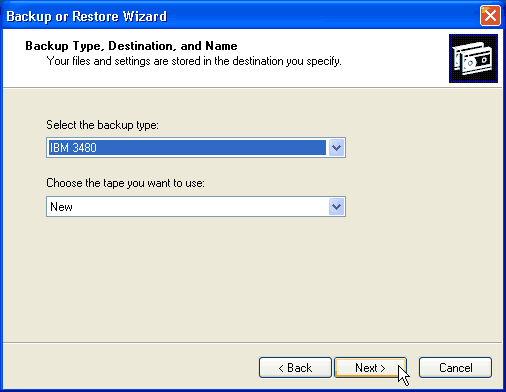
Task: Open the tape selection dropdown arrow
Action: (x=336, y=207)
